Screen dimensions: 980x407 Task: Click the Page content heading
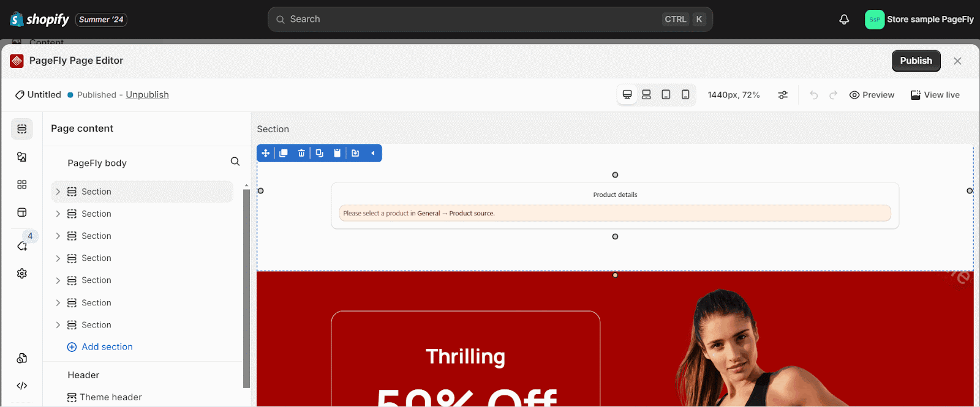click(82, 129)
